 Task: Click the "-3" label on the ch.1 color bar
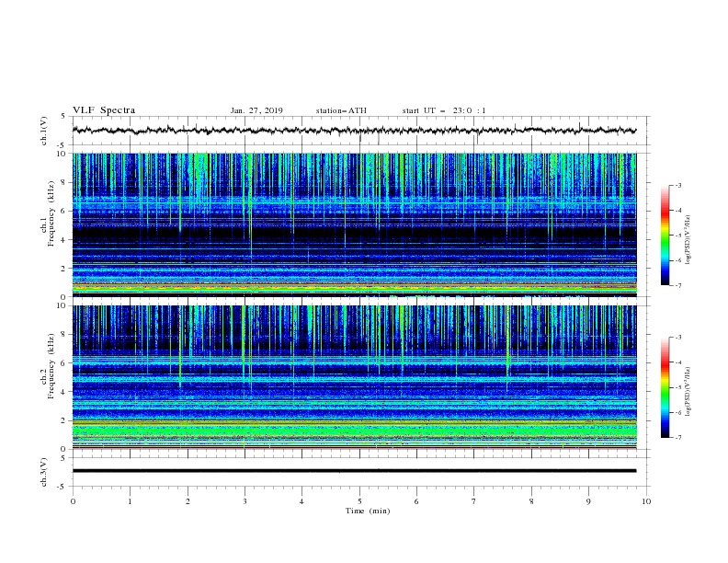click(677, 185)
